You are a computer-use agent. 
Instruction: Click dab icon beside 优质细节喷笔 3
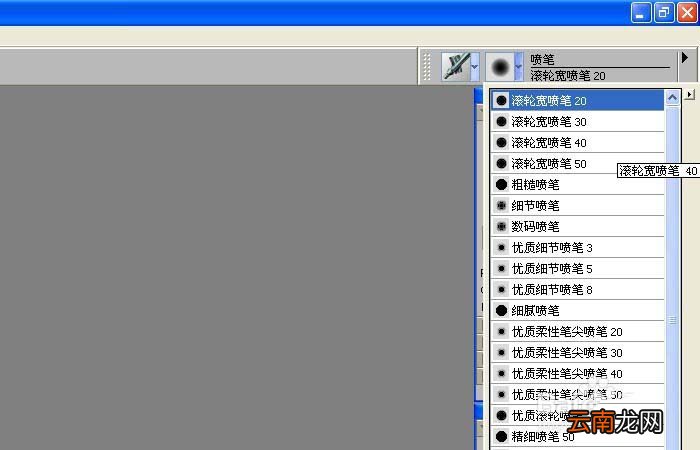click(x=501, y=247)
